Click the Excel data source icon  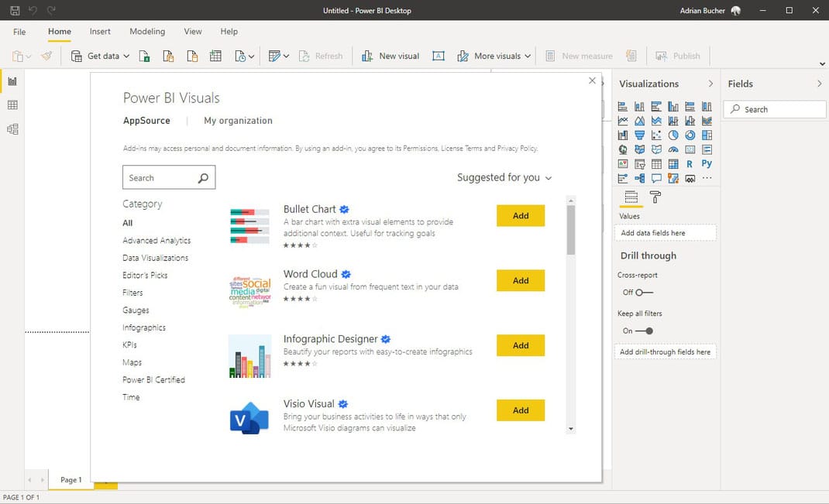[144, 56]
